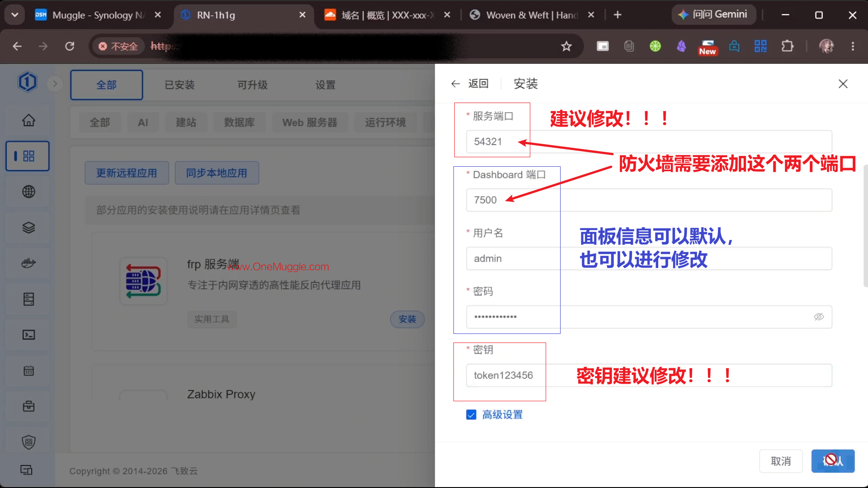Toggle the 高级设置 checkbox
This screenshot has width=868, height=488.
click(x=471, y=415)
